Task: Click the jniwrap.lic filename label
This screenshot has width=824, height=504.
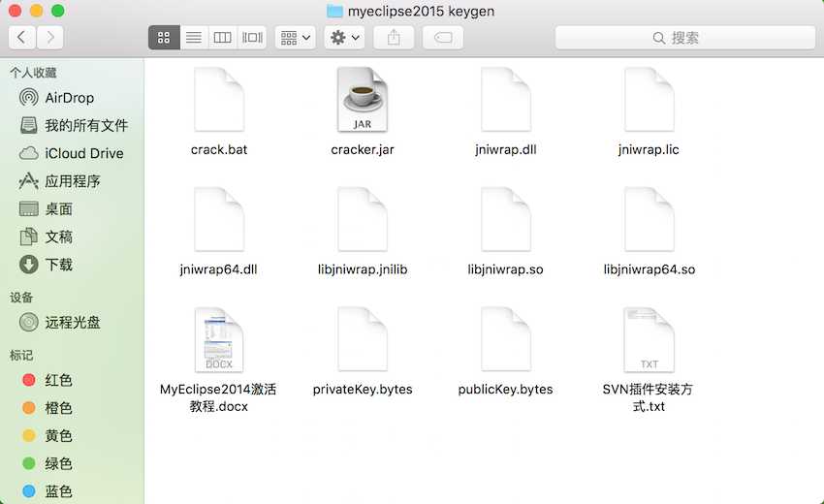Action: (649, 150)
